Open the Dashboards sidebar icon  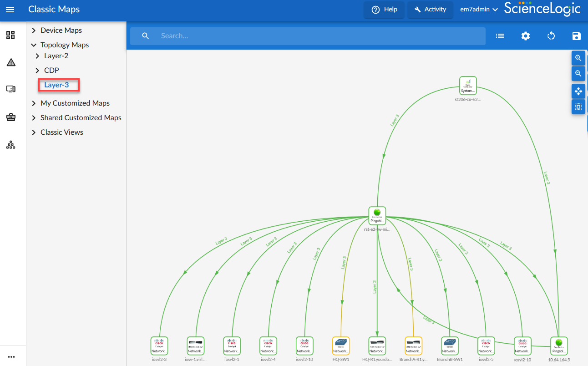coord(10,35)
